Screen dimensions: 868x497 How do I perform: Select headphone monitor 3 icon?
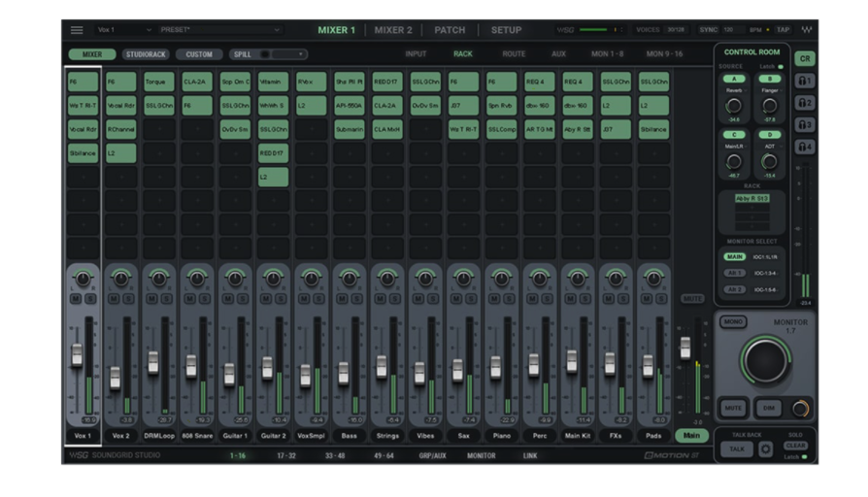(x=804, y=125)
